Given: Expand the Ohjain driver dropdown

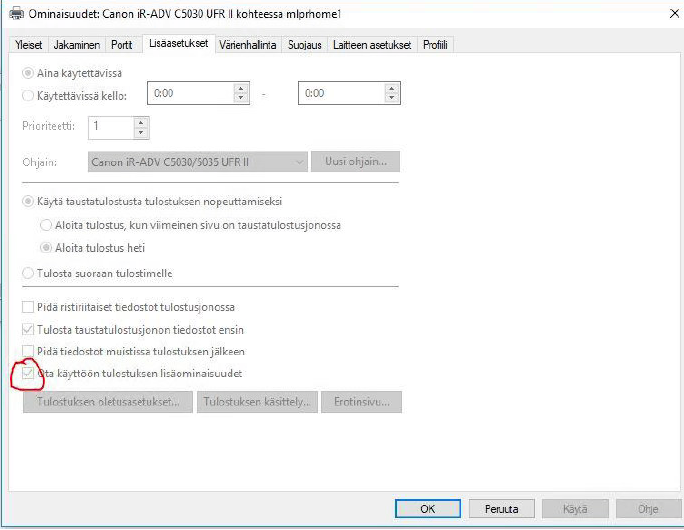Looking at the screenshot, I should pos(299,162).
